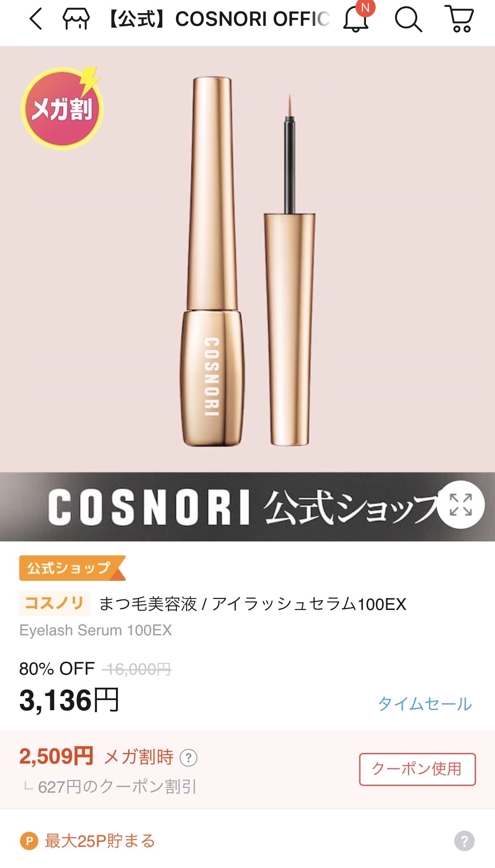
Task: Open COSNORI OFFICIAL shop title
Action: click(217, 19)
